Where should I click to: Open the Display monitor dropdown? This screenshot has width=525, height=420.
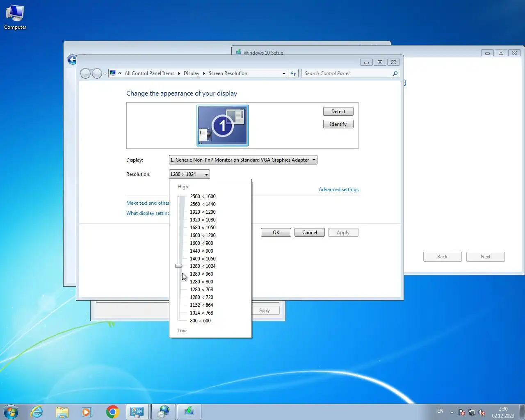[243, 160]
